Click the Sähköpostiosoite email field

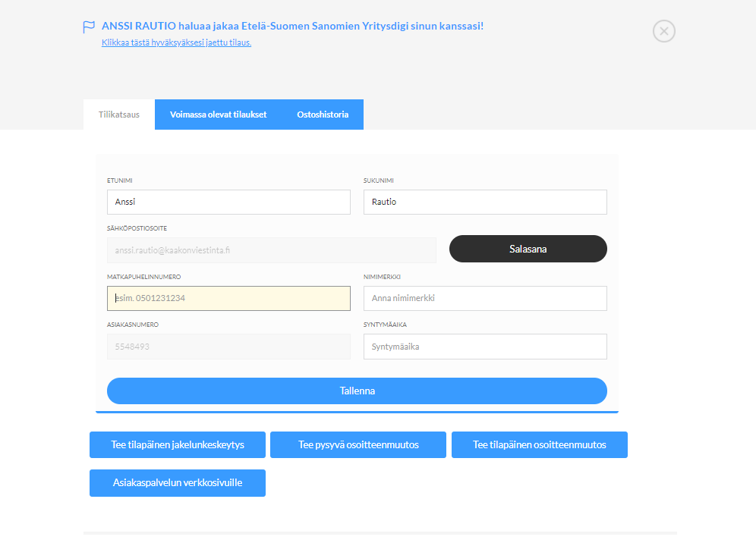(x=271, y=250)
